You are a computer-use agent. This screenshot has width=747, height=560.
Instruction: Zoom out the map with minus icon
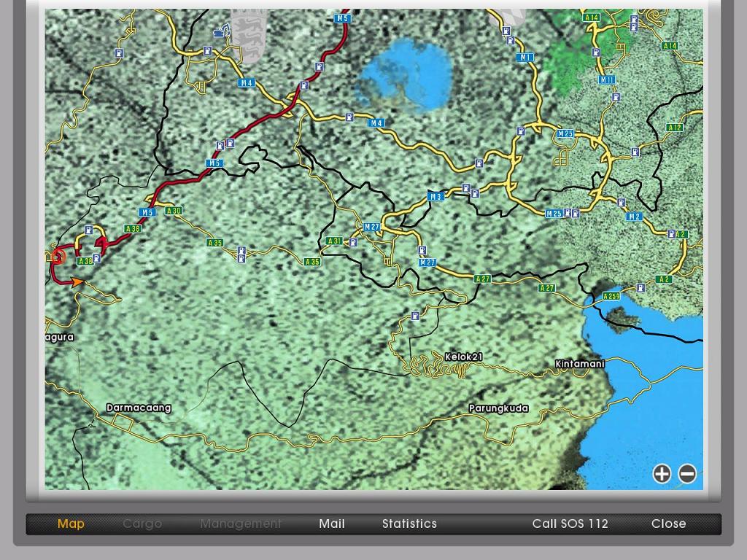click(687, 474)
